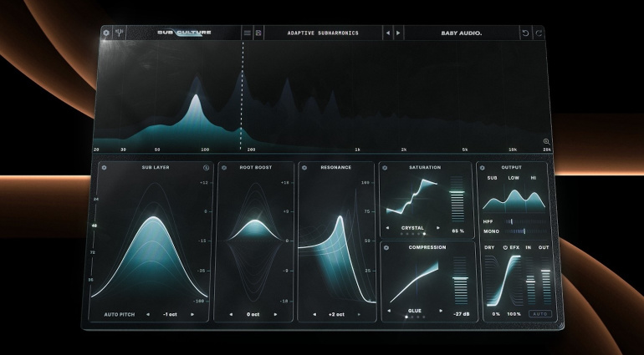Open the Output module settings gear

483,167
